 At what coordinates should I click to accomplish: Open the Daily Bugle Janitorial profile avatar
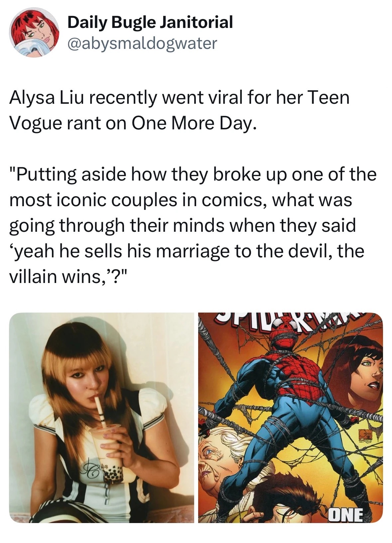click(x=34, y=32)
